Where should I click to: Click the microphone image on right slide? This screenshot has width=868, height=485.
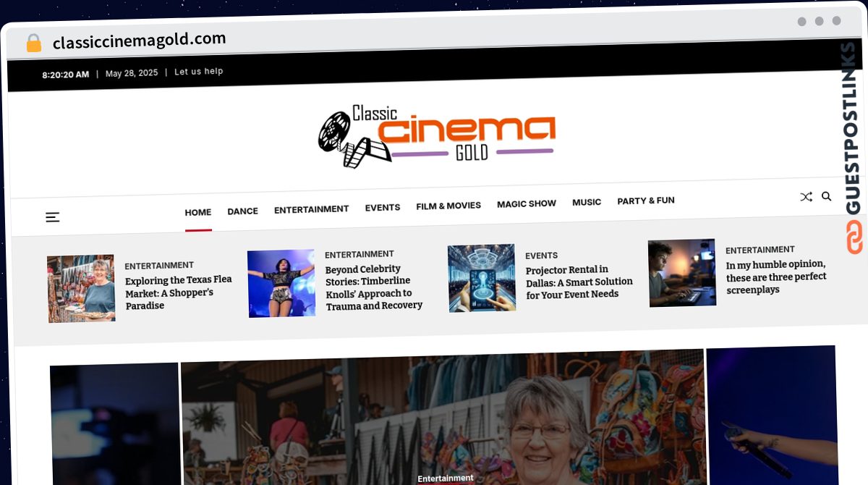click(773, 416)
